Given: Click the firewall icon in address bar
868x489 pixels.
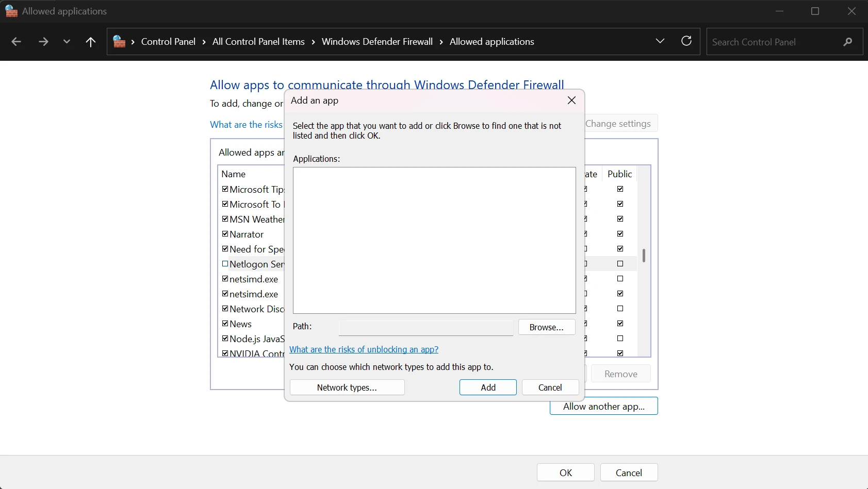Looking at the screenshot, I should tap(119, 42).
